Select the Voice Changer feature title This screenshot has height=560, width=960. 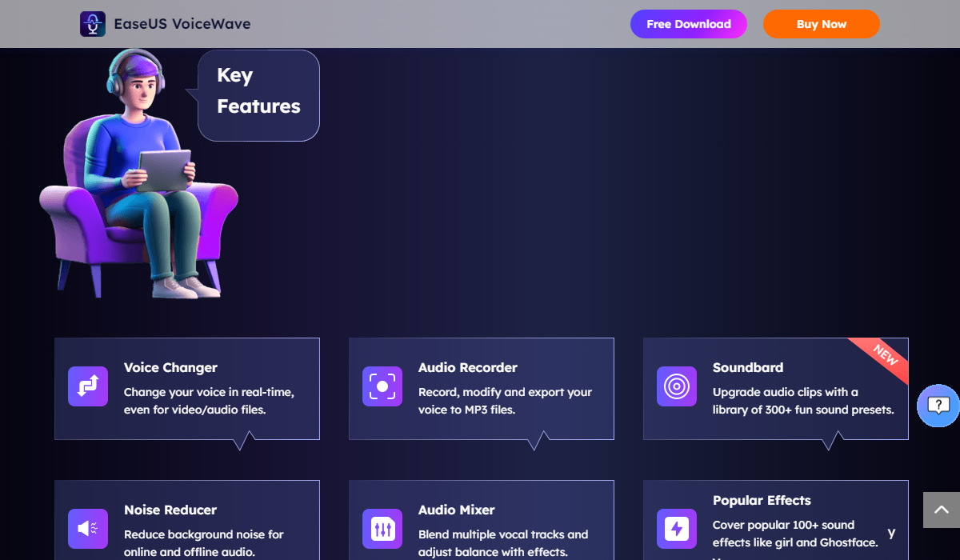pos(170,368)
